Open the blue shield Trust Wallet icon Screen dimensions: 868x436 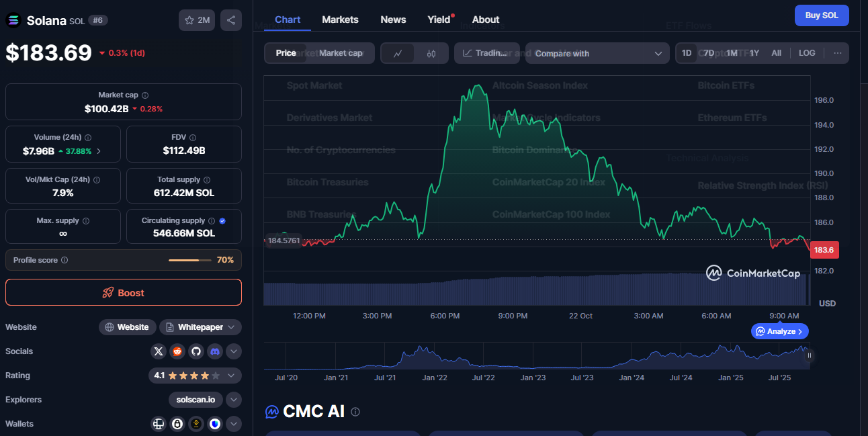(215, 424)
